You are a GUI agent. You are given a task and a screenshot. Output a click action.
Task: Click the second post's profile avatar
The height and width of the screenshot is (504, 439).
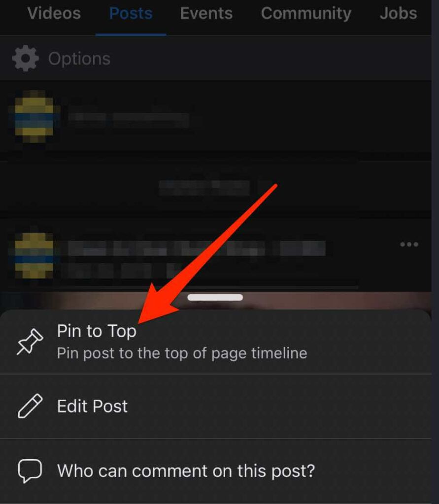pyautogui.click(x=34, y=255)
